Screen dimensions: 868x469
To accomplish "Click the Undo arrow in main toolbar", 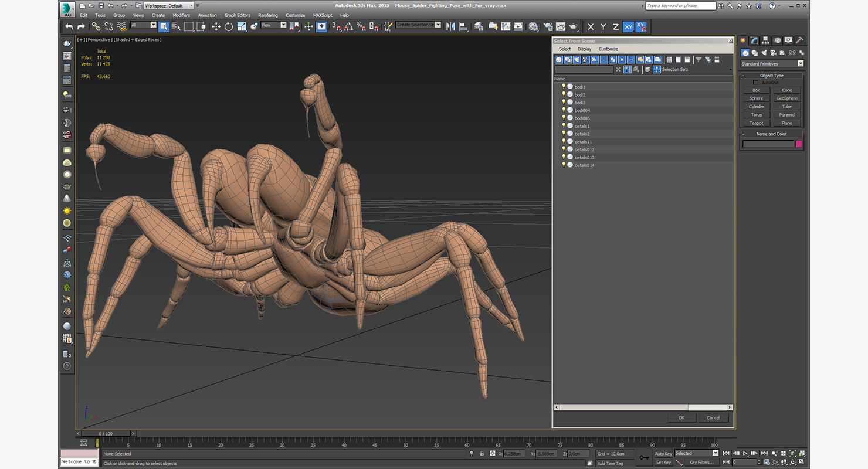I will (69, 26).
